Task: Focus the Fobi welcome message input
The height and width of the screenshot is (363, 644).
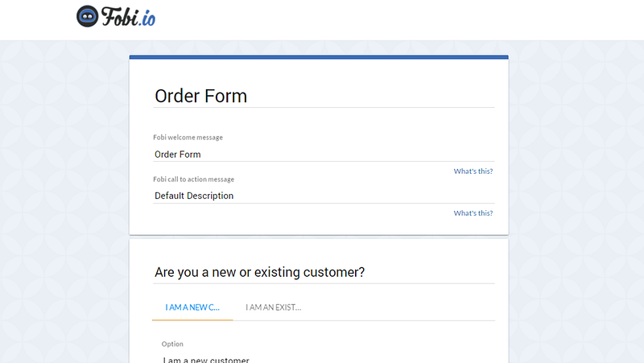Action: 324,155
